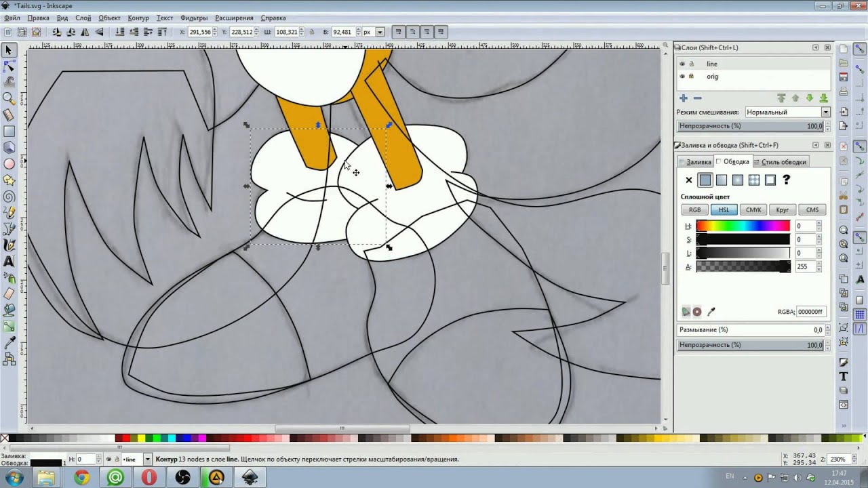The image size is (868, 488).
Task: Select the Tweak tool
Action: pos(9,82)
